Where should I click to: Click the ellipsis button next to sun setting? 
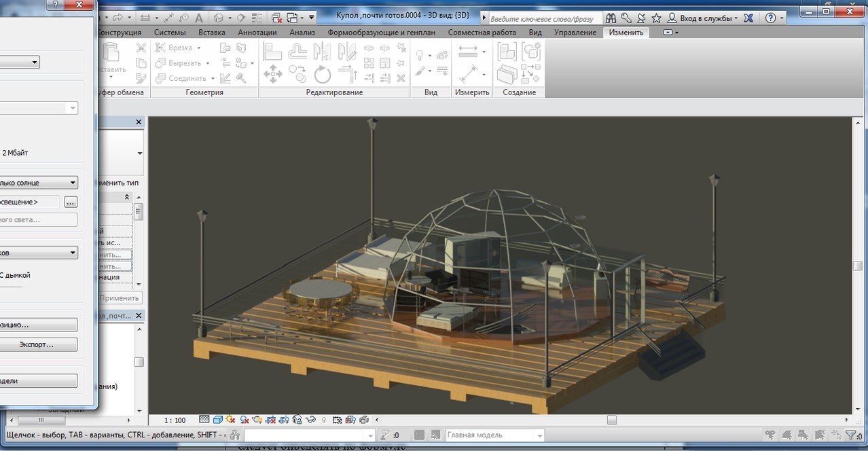tap(71, 202)
